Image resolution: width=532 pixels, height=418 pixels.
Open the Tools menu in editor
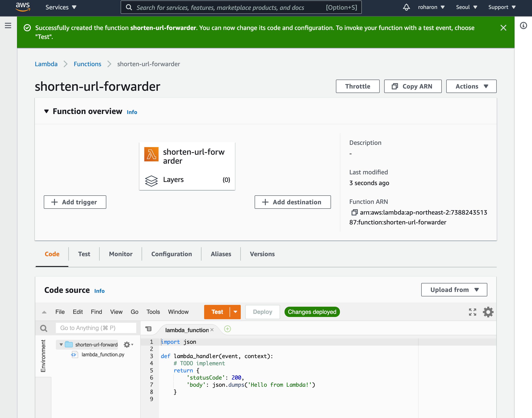click(x=153, y=312)
